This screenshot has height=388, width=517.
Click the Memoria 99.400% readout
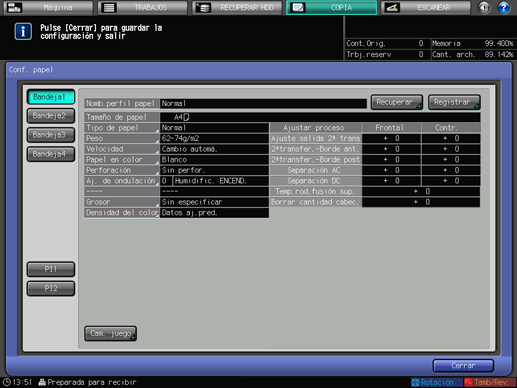pyautogui.click(x=473, y=43)
